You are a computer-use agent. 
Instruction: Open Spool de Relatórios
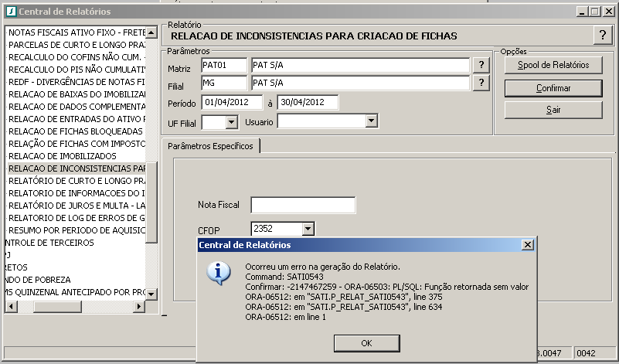coord(553,66)
